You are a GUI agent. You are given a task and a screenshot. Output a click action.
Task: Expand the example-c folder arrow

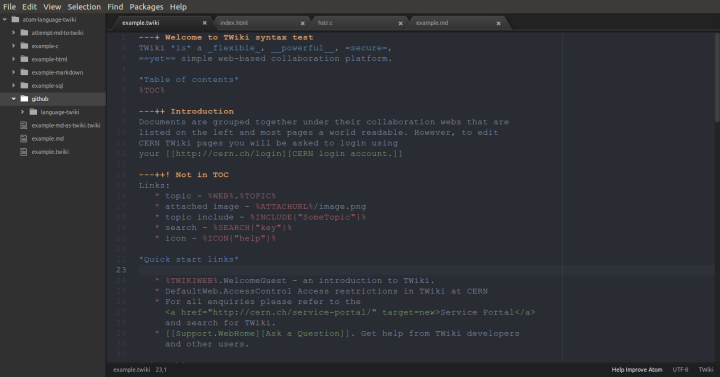pyautogui.click(x=13, y=46)
